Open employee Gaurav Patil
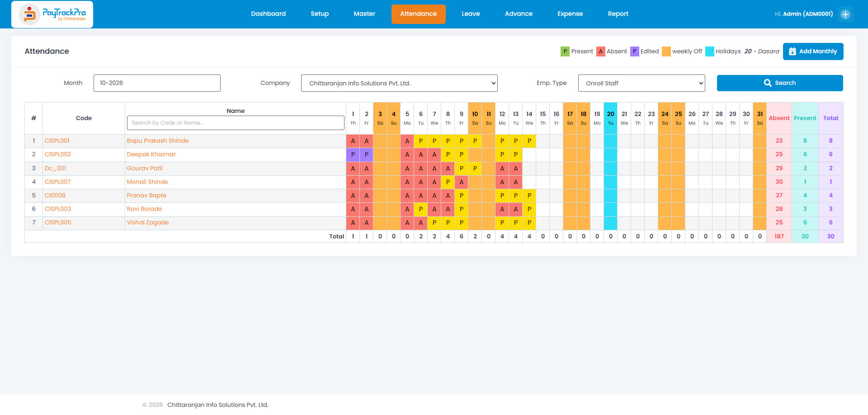This screenshot has width=868, height=415. [x=145, y=168]
